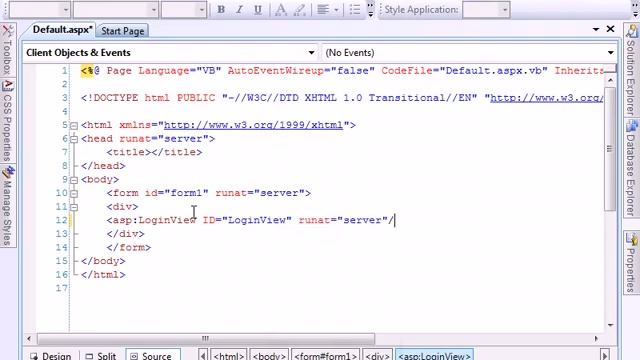Click the horizontal scrollbar left arrow
The width and height of the screenshot is (640, 360).
[29, 338]
